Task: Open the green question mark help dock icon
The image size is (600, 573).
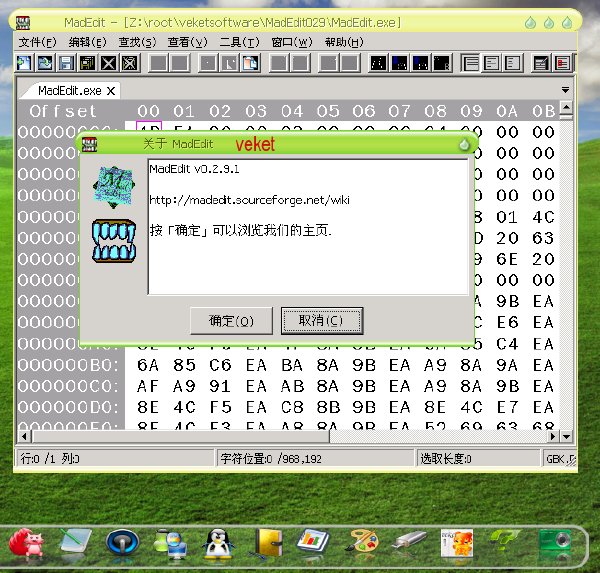Action: point(505,540)
